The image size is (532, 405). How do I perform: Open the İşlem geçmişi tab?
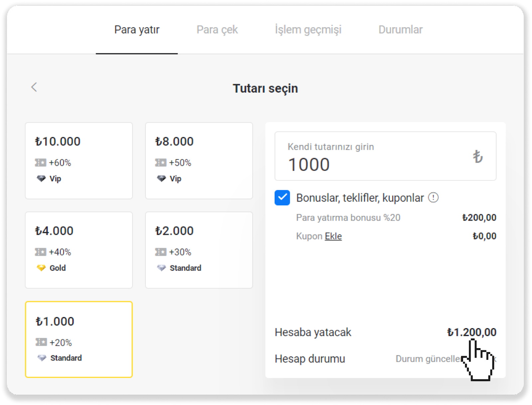308,30
